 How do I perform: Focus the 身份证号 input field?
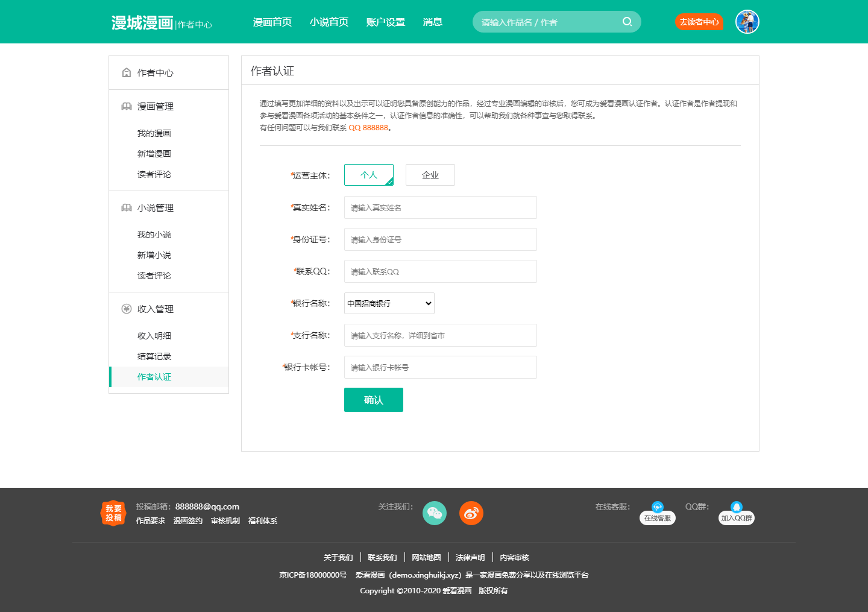click(x=441, y=239)
